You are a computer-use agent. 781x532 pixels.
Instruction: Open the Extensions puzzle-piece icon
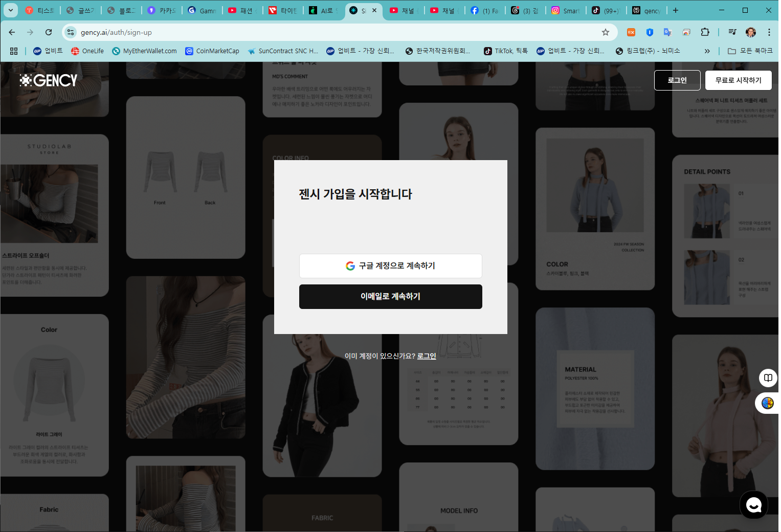tap(705, 32)
